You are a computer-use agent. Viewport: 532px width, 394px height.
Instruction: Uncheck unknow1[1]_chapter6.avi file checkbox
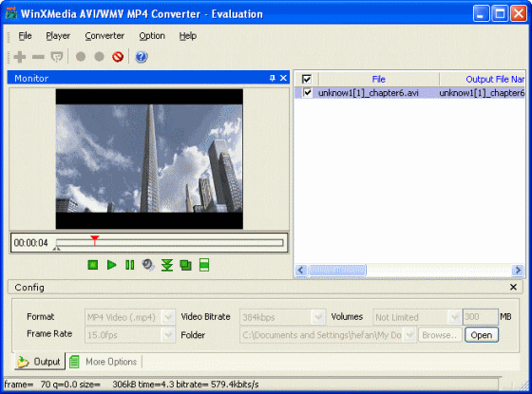(x=308, y=93)
